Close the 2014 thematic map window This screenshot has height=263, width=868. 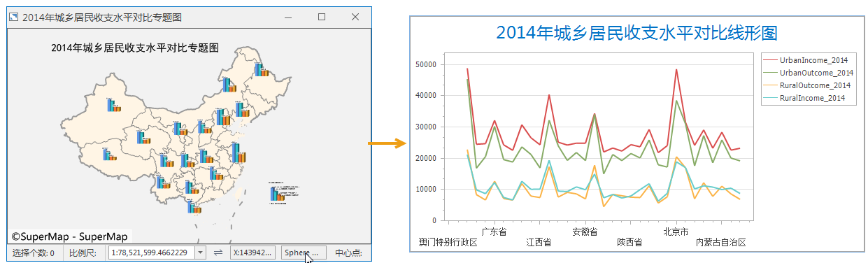click(x=355, y=17)
